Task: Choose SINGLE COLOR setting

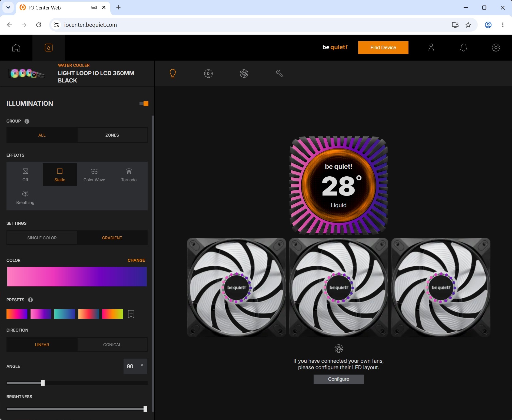Action: (42, 238)
